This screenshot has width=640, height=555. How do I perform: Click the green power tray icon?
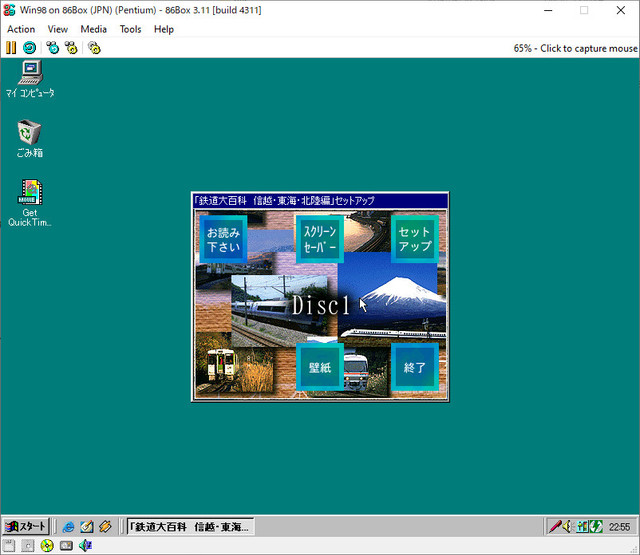(x=596, y=526)
